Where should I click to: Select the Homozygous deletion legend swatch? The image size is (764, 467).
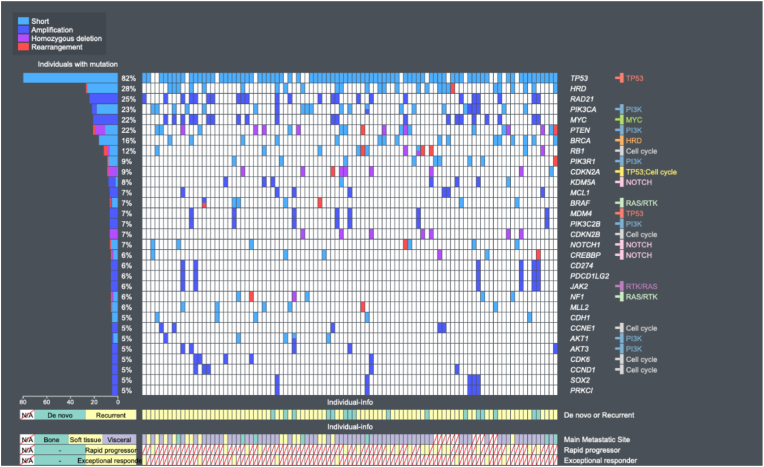click(23, 38)
